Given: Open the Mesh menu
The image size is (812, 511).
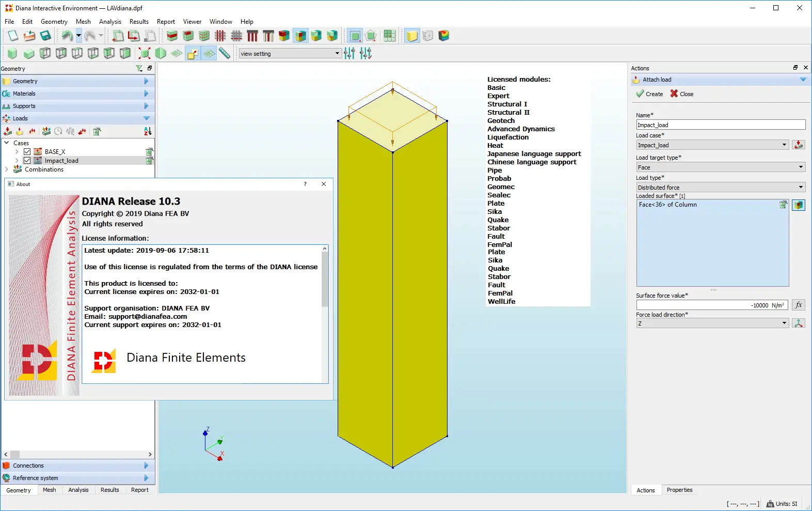Looking at the screenshot, I should [83, 22].
